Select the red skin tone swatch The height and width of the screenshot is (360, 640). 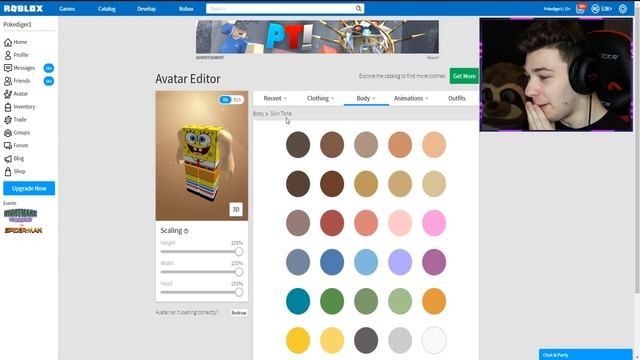pyautogui.click(x=332, y=223)
